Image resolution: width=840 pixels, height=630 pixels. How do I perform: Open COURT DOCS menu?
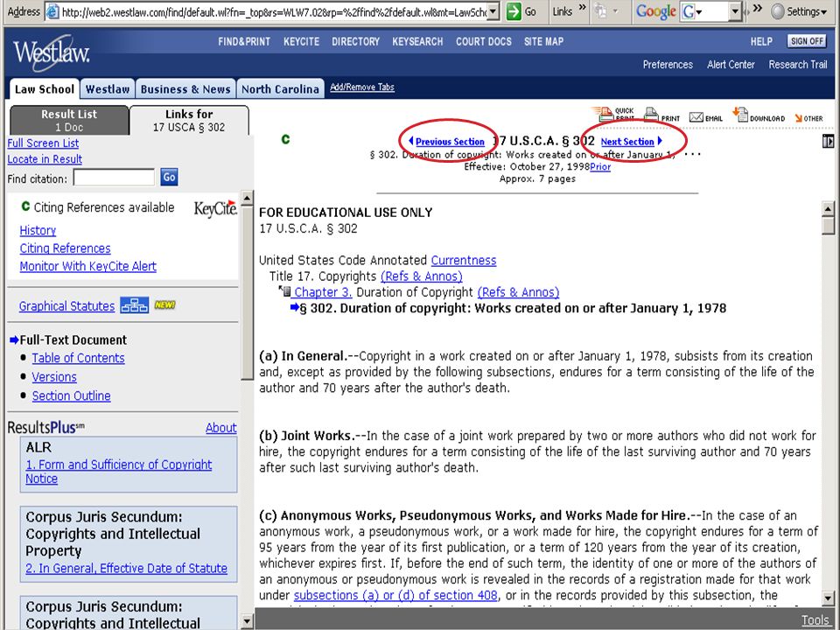484,42
